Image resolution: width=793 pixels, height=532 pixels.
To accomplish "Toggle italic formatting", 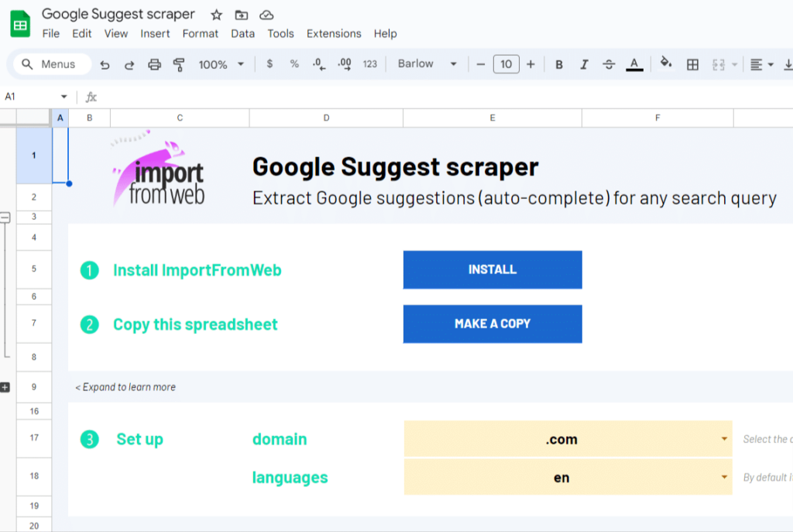I will tap(584, 64).
